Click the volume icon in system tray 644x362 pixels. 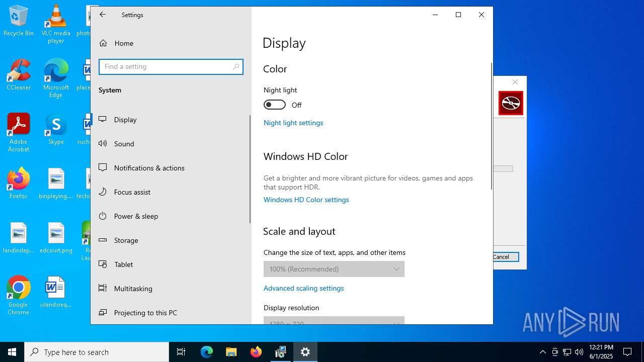[x=579, y=352]
